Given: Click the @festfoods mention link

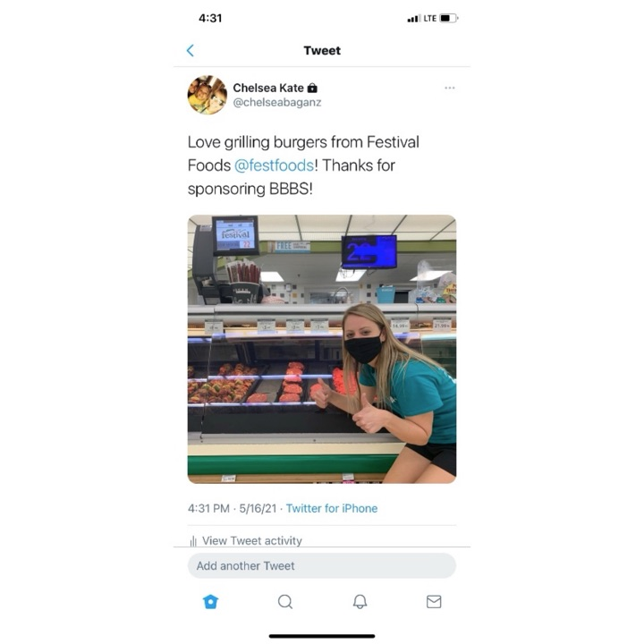Looking at the screenshot, I should click(274, 165).
